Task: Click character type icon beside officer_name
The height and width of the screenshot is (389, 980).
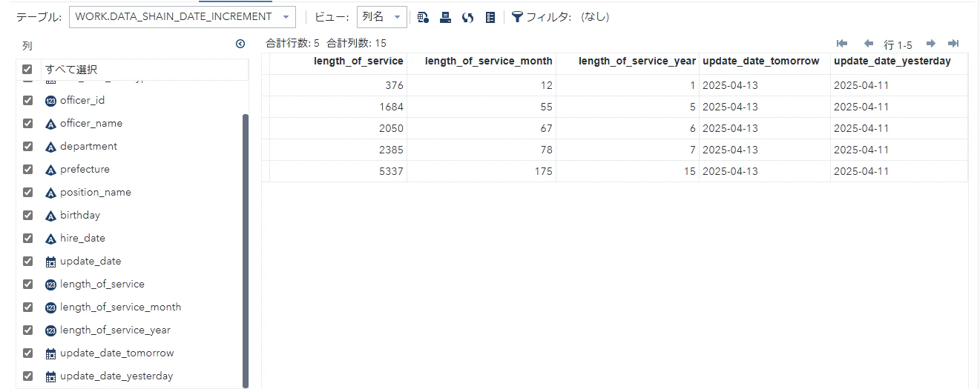Action: click(x=50, y=124)
